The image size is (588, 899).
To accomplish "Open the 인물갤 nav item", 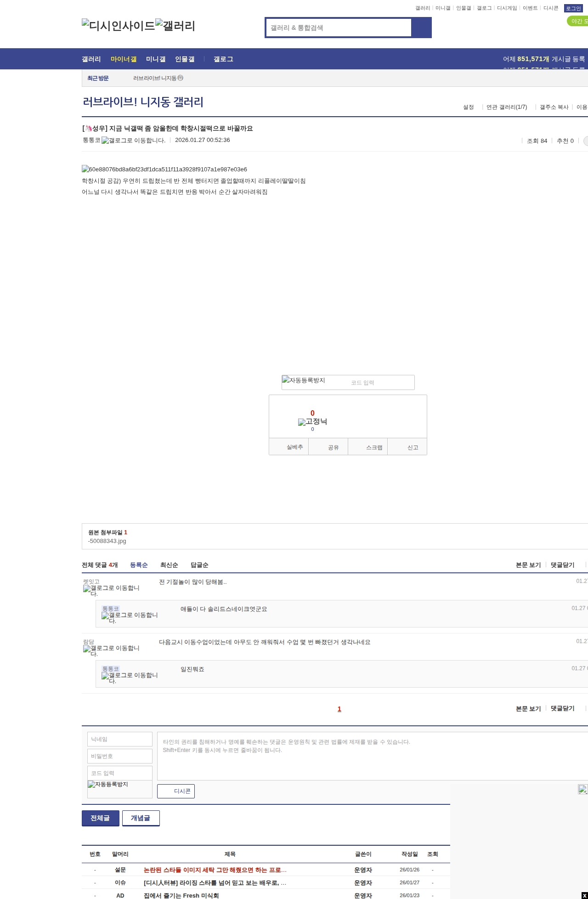I will click(x=185, y=59).
